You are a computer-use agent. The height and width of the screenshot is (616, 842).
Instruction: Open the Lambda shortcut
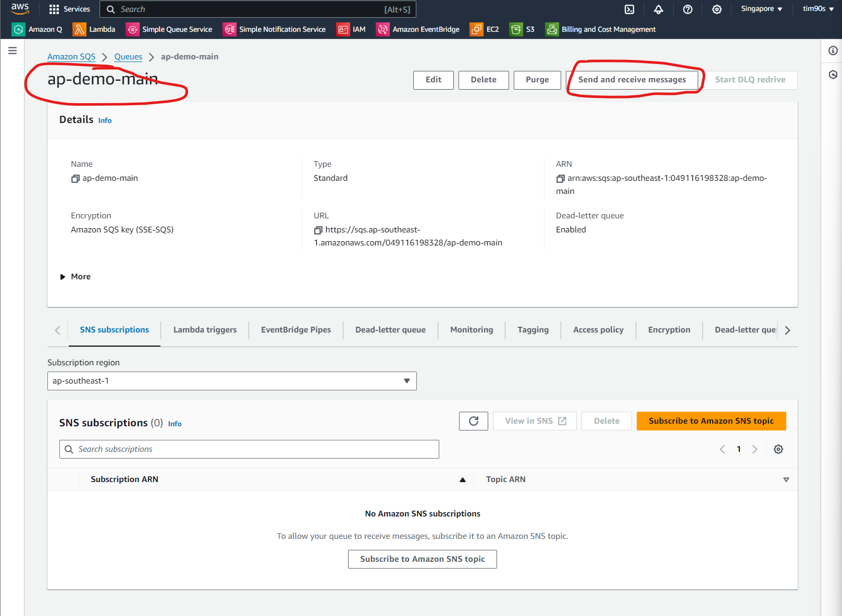pos(94,29)
